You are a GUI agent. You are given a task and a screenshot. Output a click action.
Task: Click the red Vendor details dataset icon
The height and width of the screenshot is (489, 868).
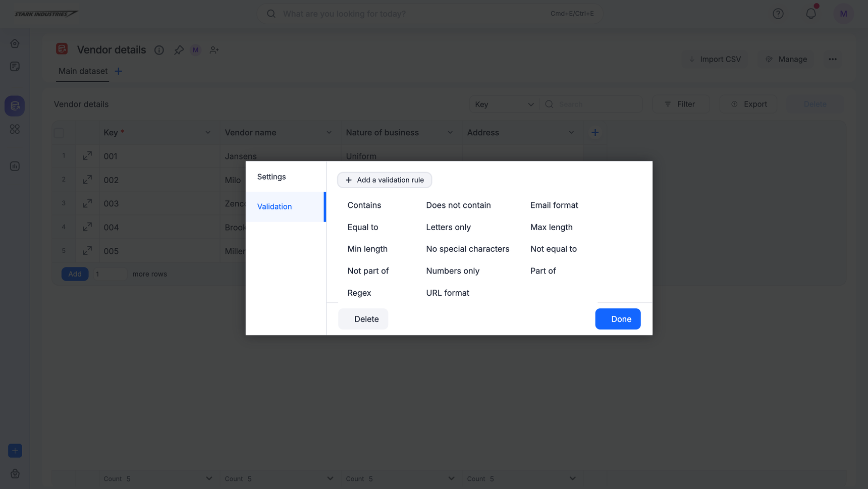[x=62, y=49]
